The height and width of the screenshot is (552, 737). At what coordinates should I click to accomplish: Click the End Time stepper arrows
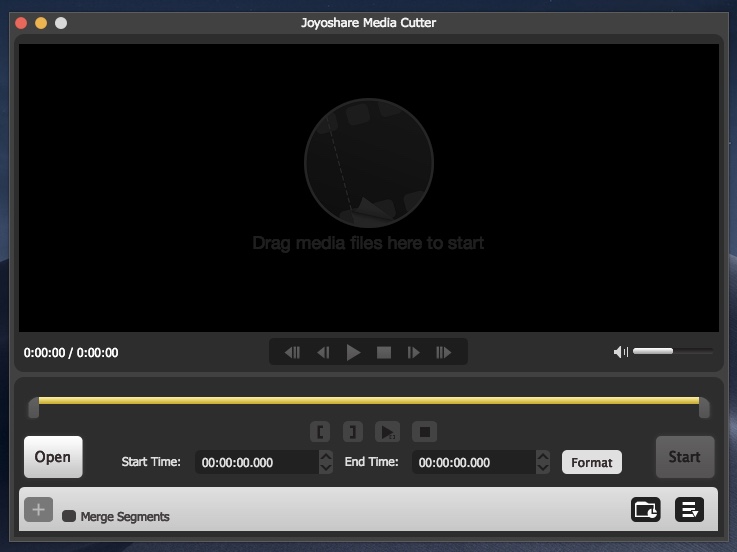click(543, 462)
